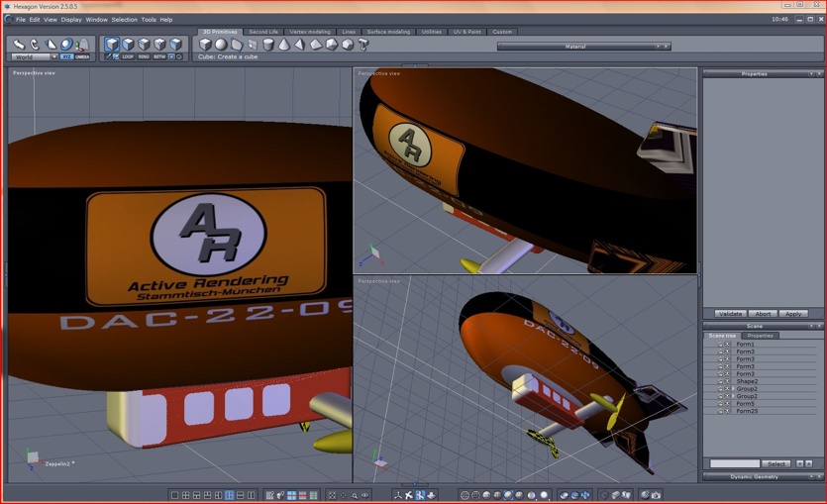
Task: Switch to UV & Paint tab
Action: click(x=467, y=32)
